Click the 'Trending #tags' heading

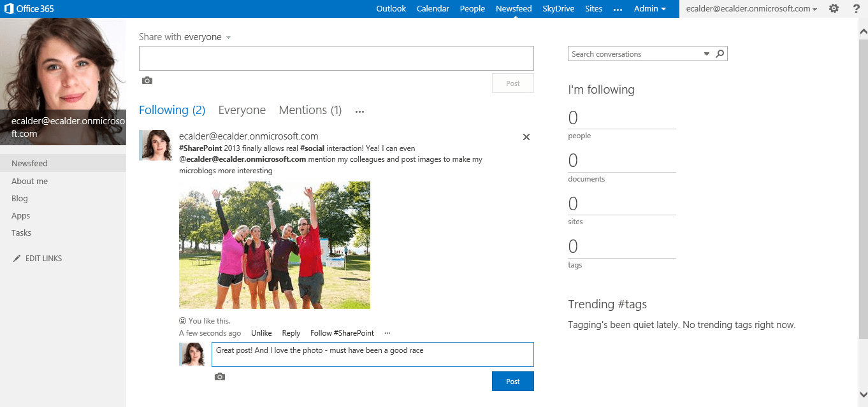[607, 304]
